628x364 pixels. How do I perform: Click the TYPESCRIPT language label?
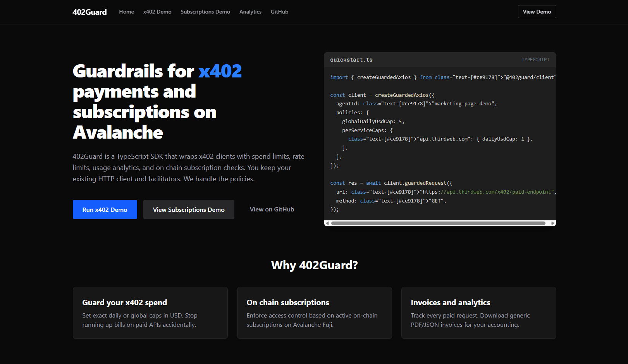[535, 60]
